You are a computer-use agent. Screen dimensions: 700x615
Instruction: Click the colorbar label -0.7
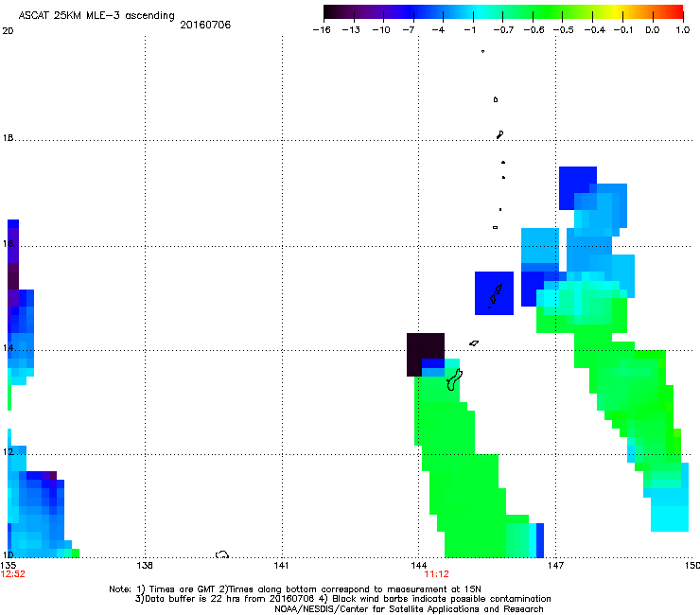click(x=503, y=30)
